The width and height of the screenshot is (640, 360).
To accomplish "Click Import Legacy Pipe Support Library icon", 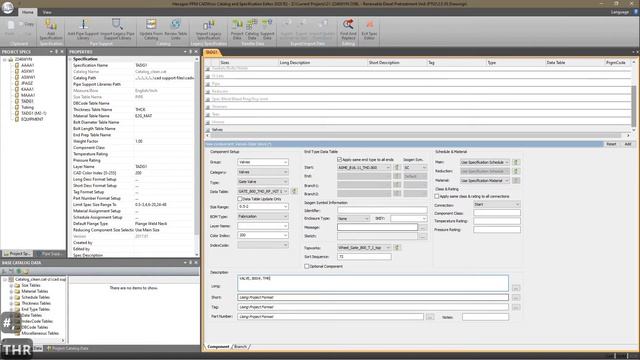I will coord(117,29).
